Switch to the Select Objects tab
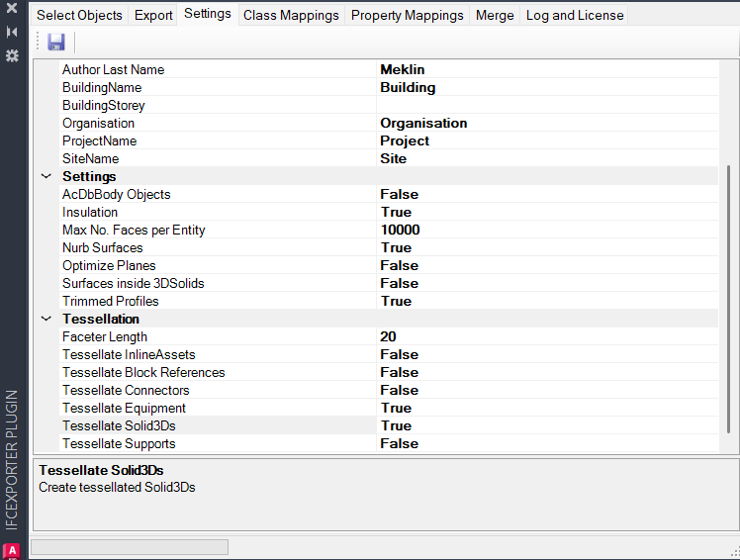740x560 pixels. click(x=79, y=15)
